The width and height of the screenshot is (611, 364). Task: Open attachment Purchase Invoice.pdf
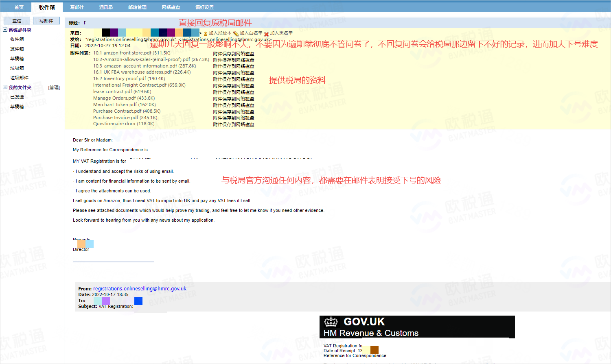(125, 118)
